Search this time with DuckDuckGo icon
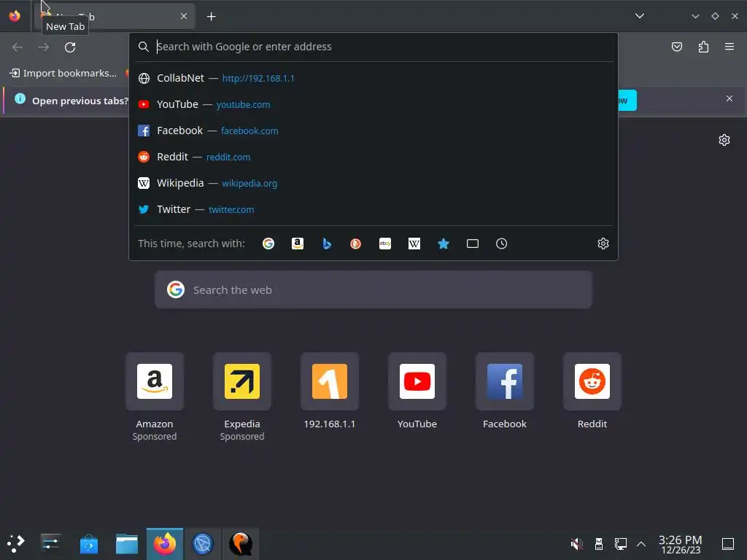Screen dimensions: 747x560 coord(355,244)
